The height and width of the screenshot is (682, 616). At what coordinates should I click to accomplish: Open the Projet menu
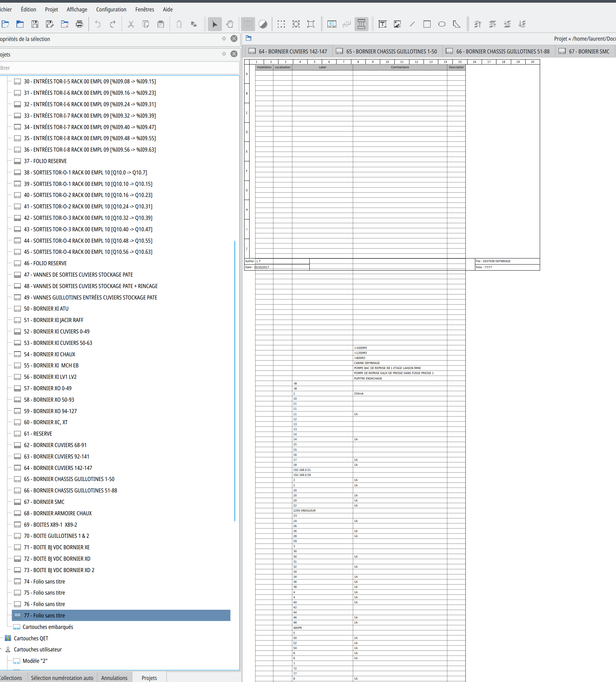pyautogui.click(x=51, y=9)
